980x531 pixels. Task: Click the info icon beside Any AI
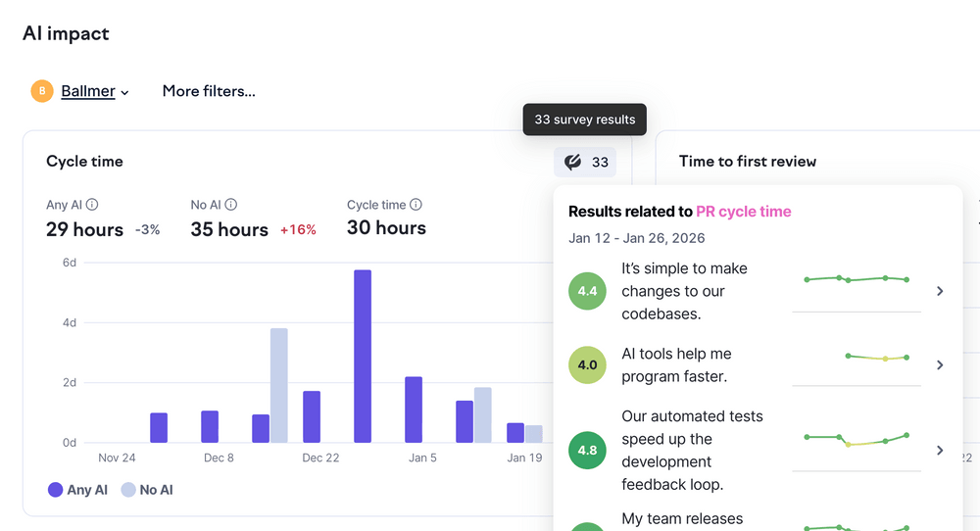[x=92, y=205]
